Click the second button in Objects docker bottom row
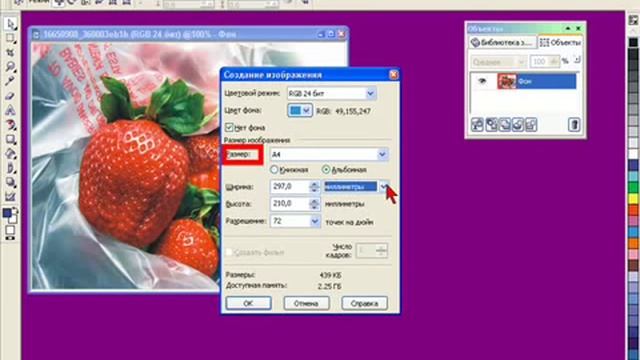This screenshot has height=360, width=640. (491, 124)
